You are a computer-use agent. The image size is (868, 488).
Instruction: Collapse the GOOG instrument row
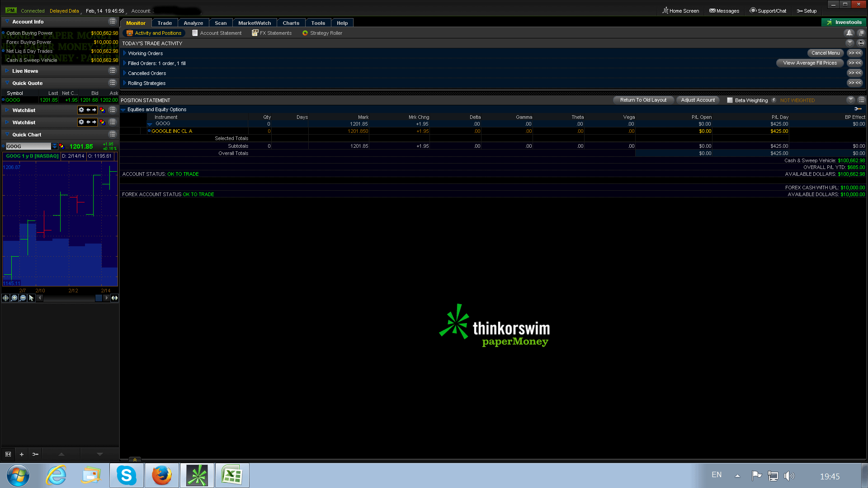click(150, 124)
